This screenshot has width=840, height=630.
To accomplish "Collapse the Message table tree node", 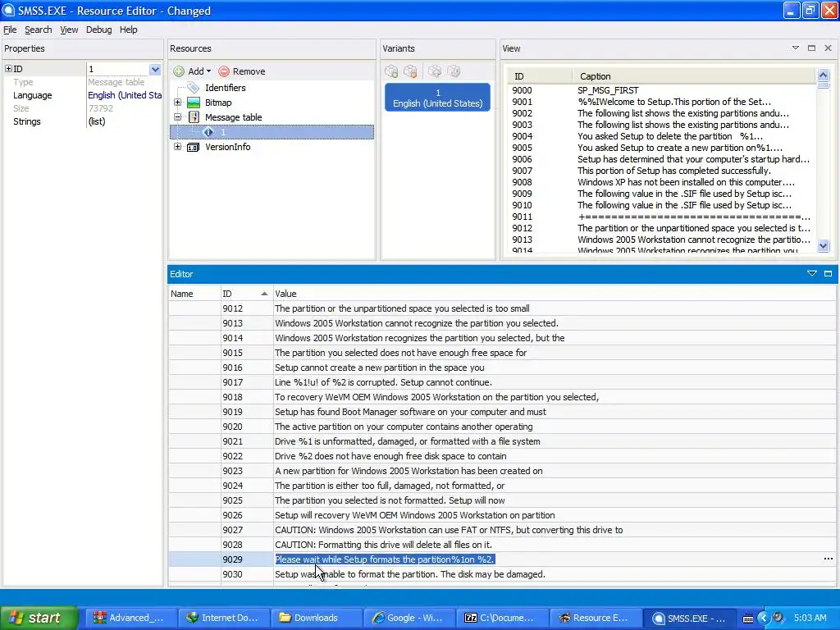I will point(177,116).
